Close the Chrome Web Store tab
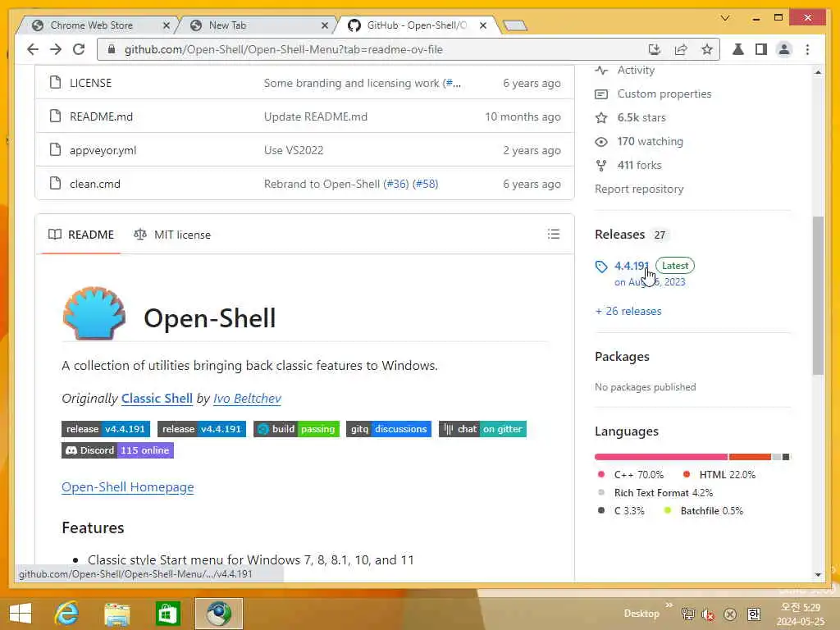 tap(166, 25)
